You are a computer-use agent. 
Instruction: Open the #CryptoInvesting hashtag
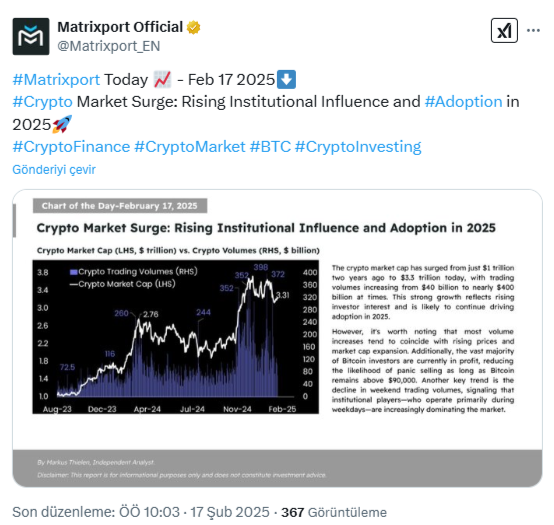pyautogui.click(x=358, y=147)
